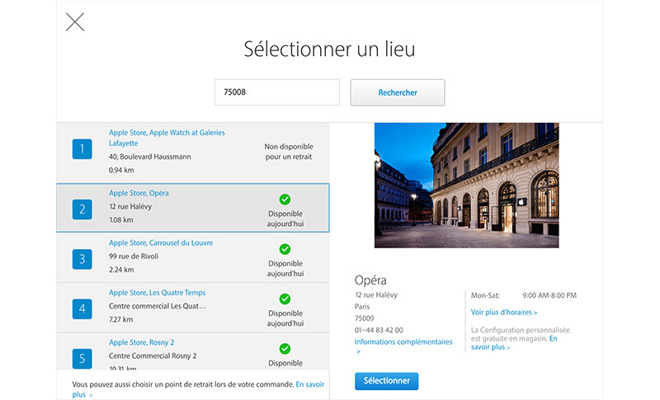Click the 'Centre commercial Les Quat…' address
This screenshot has width=660, height=400.
point(157,306)
